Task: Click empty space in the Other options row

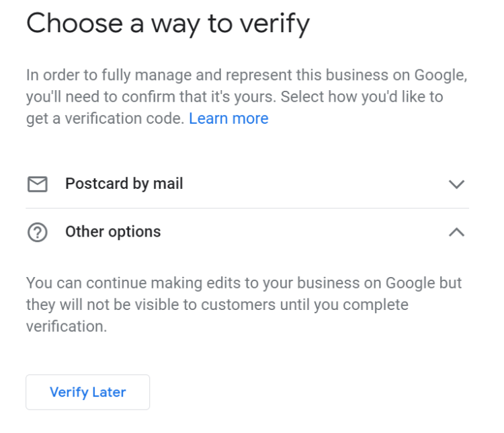Action: pos(302,233)
